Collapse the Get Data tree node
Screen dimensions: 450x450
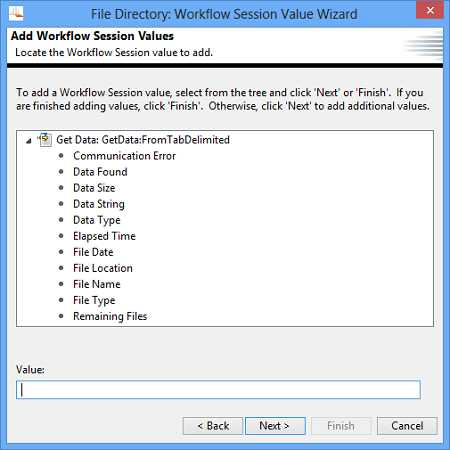[29, 141]
